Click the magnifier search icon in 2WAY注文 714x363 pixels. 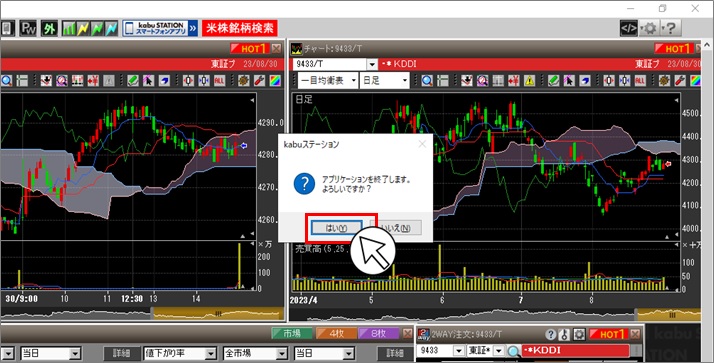tap(514, 351)
